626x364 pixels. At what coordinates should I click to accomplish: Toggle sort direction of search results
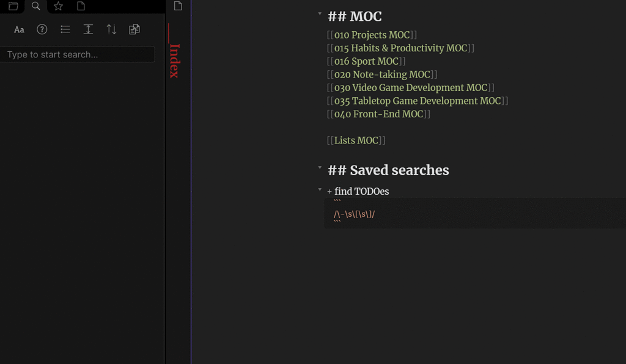click(x=111, y=29)
